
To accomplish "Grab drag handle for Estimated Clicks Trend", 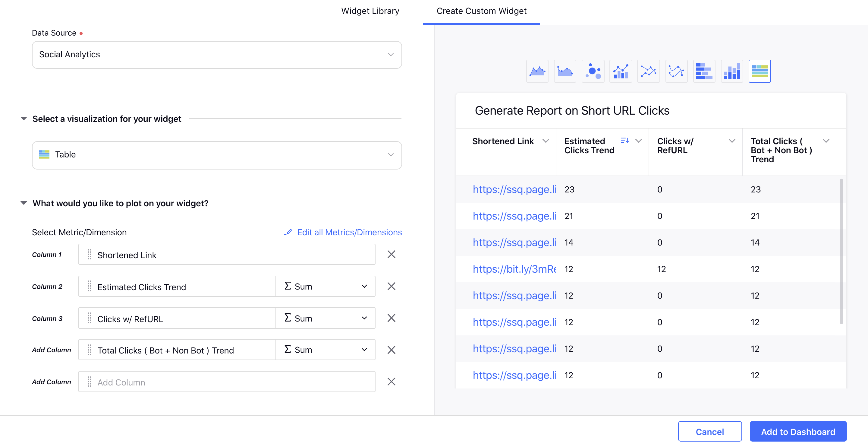I will click(x=89, y=287).
